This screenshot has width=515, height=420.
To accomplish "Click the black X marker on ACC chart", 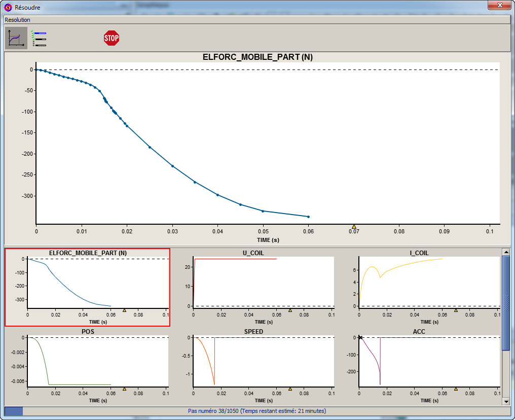I will click(x=360, y=337).
